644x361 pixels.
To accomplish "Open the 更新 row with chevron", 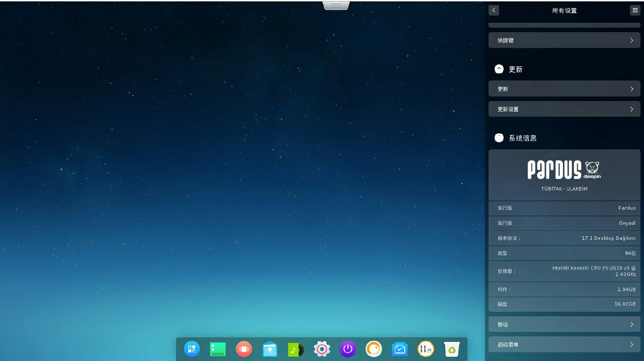I will pos(565,88).
